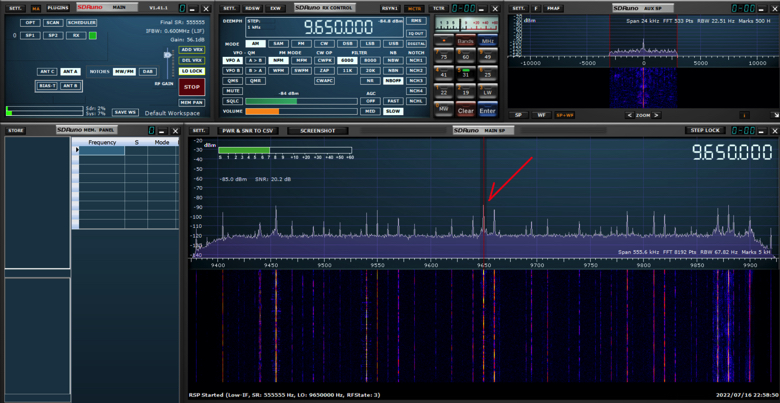This screenshot has height=403, width=780.
Task: Open the SCAN panel
Action: pyautogui.click(x=53, y=23)
